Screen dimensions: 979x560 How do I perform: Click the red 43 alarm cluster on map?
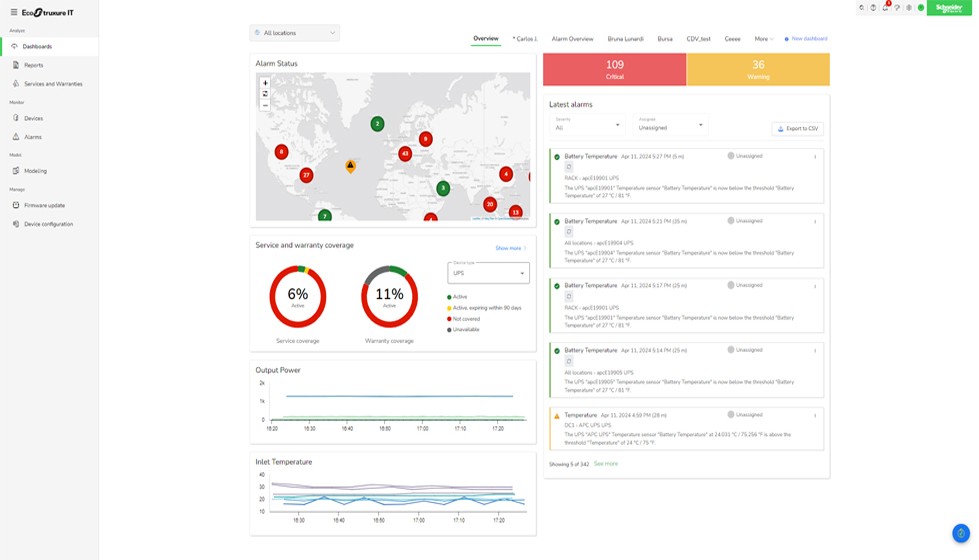click(x=405, y=154)
